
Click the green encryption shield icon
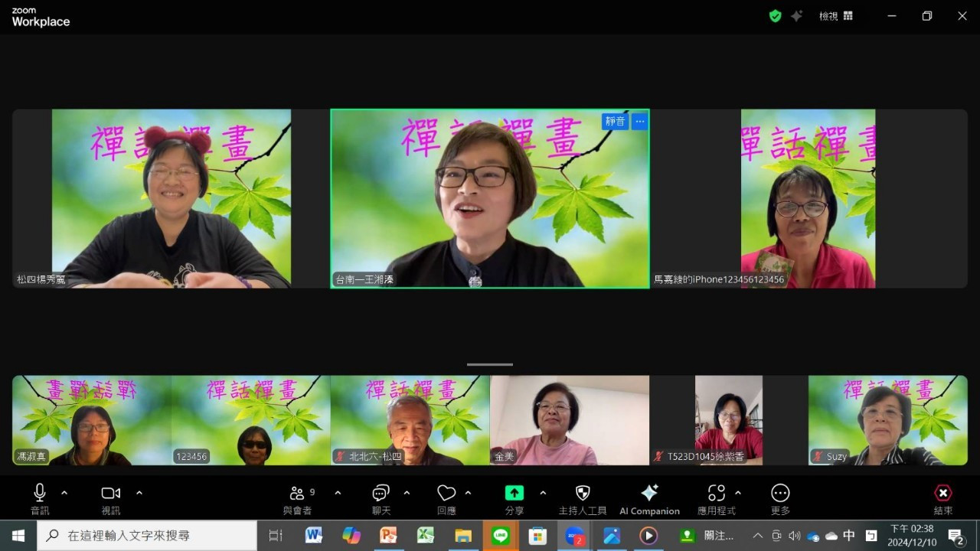775,16
